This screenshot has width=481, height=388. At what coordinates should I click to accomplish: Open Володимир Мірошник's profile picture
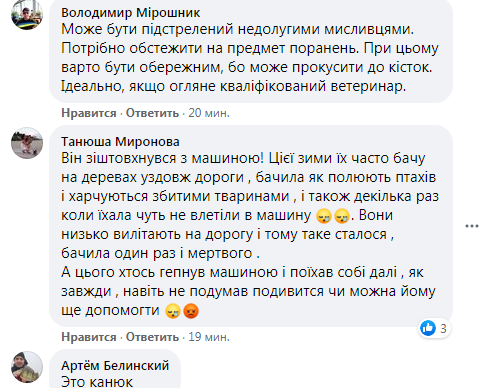pyautogui.click(x=27, y=14)
